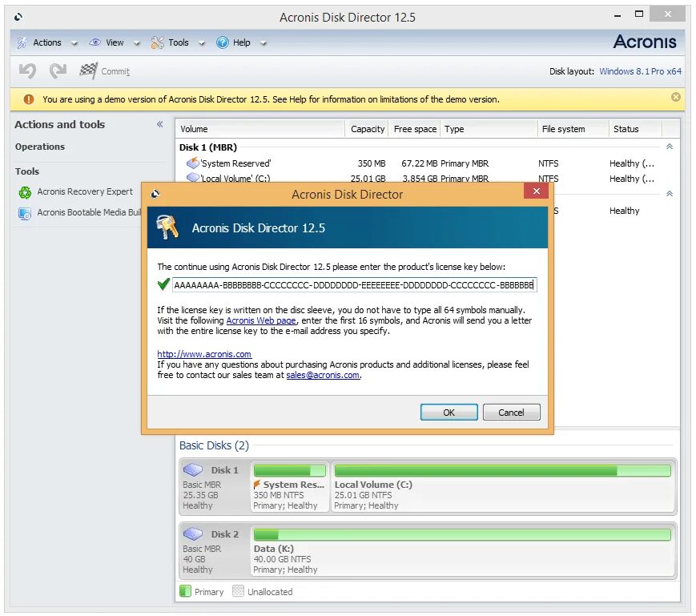The height and width of the screenshot is (616, 696).
Task: Open Acronis Bootable Media Builder icon
Action: point(24,213)
